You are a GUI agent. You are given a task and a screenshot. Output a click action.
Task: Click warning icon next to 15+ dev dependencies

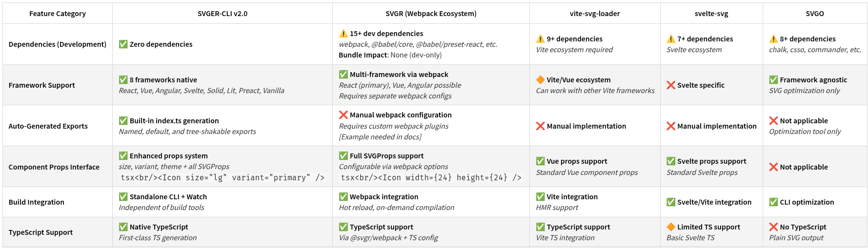[343, 34]
